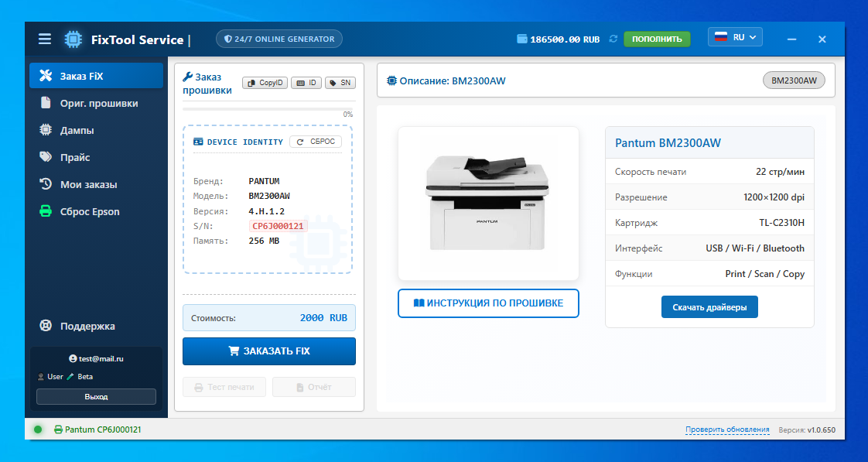Click the Pantum BM2300AW card title
Screen dimensions: 868x462
pos(668,143)
